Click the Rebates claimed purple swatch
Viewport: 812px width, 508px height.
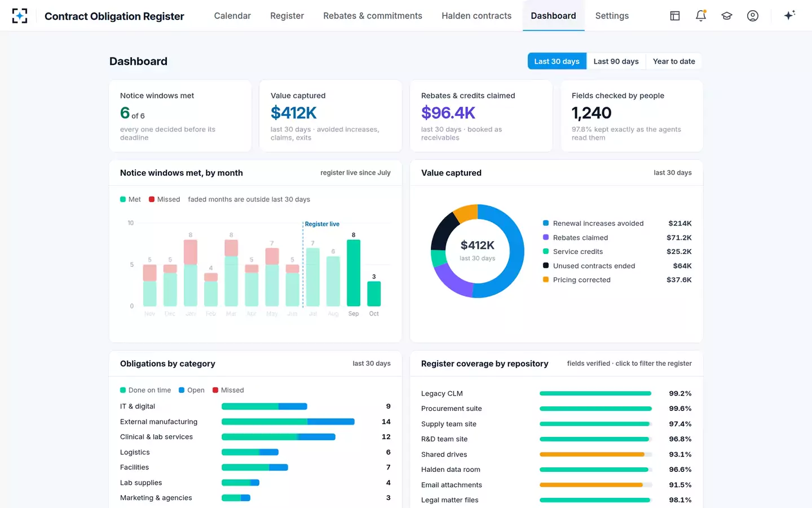(546, 238)
